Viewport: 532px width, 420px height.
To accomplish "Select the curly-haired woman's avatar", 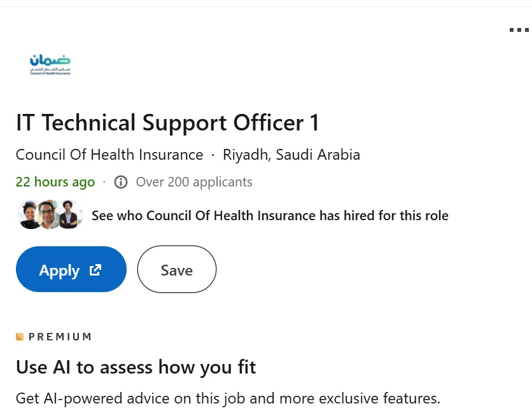I will tap(30, 214).
